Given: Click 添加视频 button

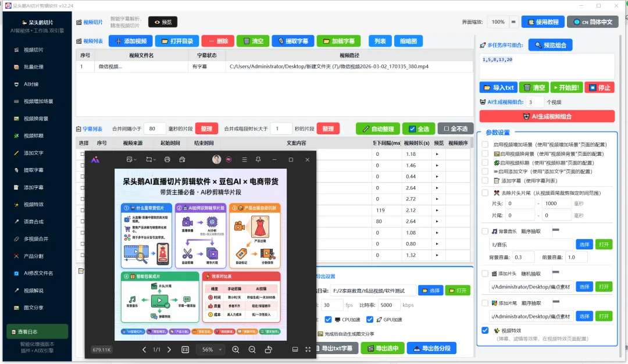Looking at the screenshot, I should pyautogui.click(x=131, y=41).
